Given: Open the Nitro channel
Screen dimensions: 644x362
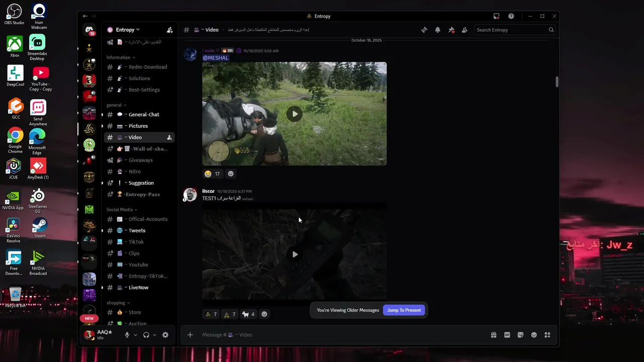Looking at the screenshot, I should [x=139, y=171].
